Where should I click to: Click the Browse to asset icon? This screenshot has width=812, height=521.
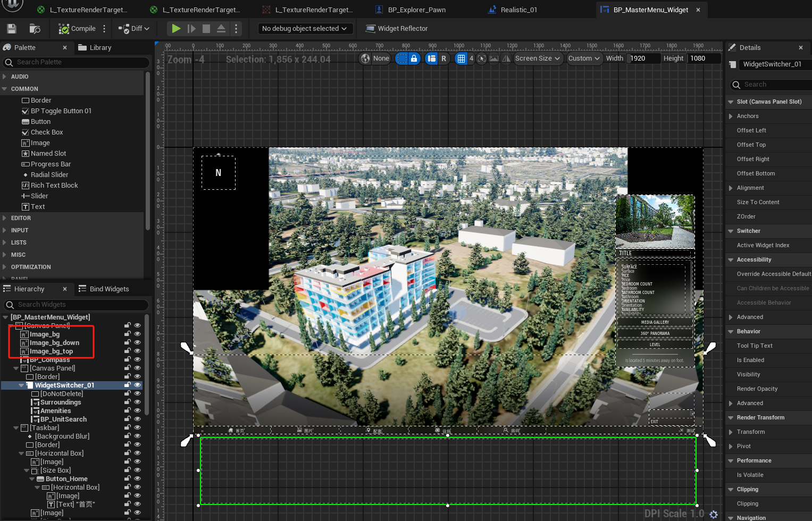coord(35,29)
